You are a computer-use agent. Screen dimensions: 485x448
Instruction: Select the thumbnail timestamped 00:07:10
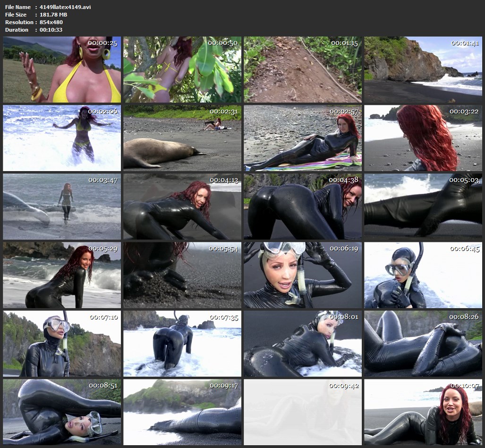(62, 344)
